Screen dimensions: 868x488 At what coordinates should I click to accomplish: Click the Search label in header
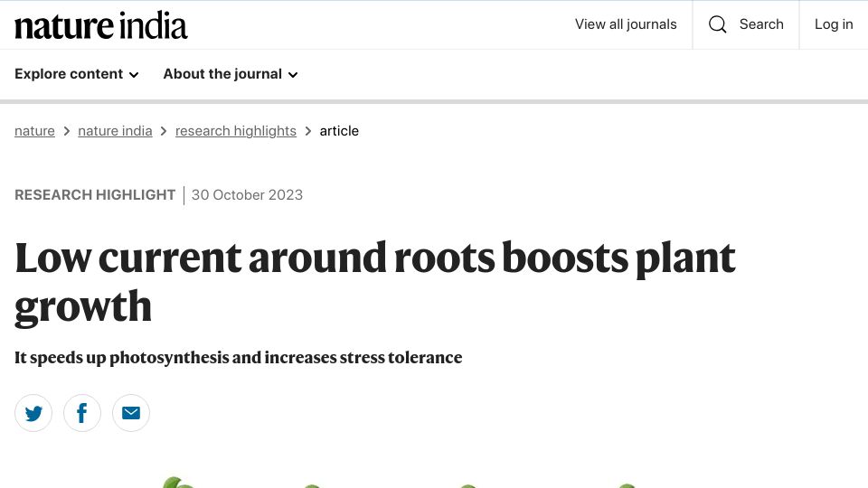761,24
